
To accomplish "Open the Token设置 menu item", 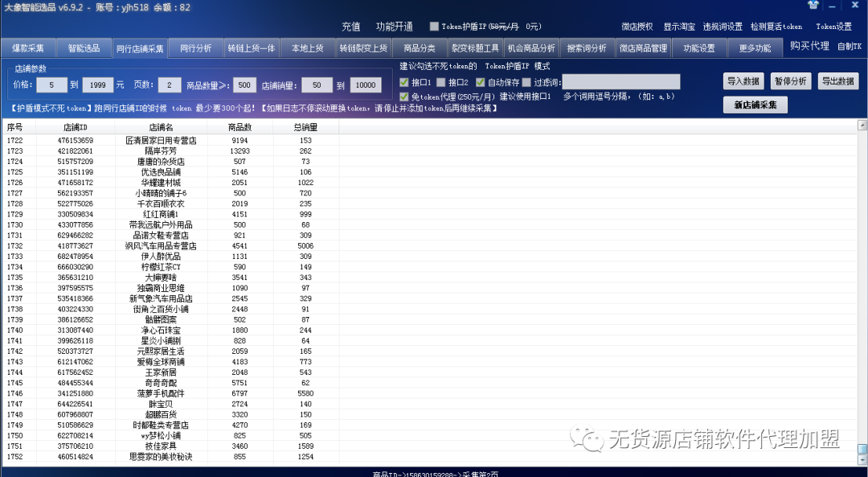I will point(833,27).
